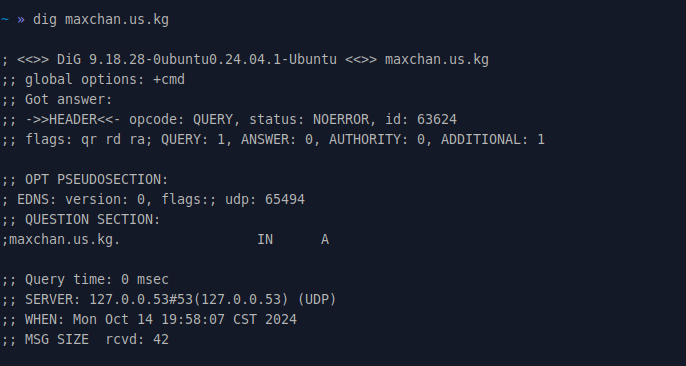686x366 pixels.
Task: Click the dig maxchan.us.kg command text
Action: click(101, 20)
